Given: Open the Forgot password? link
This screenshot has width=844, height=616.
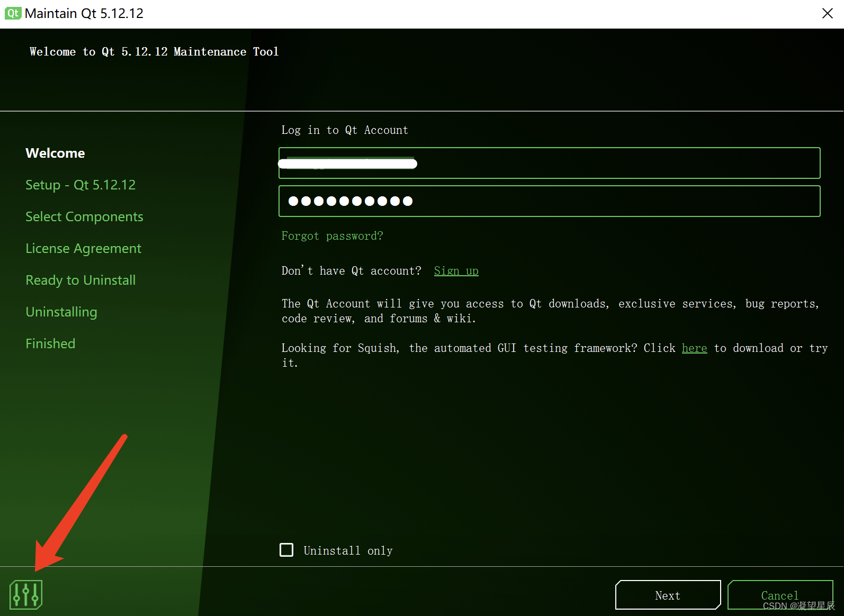Looking at the screenshot, I should click(332, 236).
